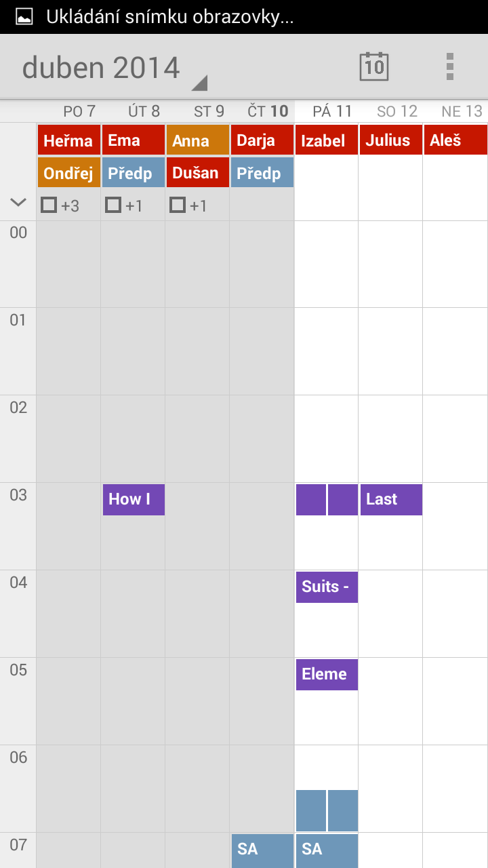Open the Suits event on Friday
488x868 pixels.
[x=327, y=587]
